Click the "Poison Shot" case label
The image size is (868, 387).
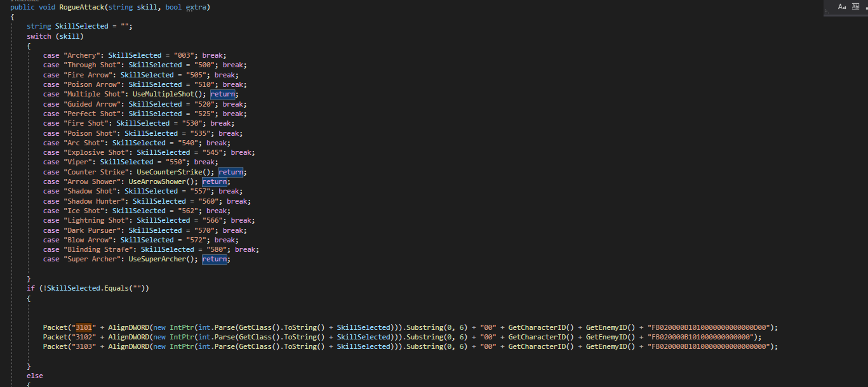[90, 133]
